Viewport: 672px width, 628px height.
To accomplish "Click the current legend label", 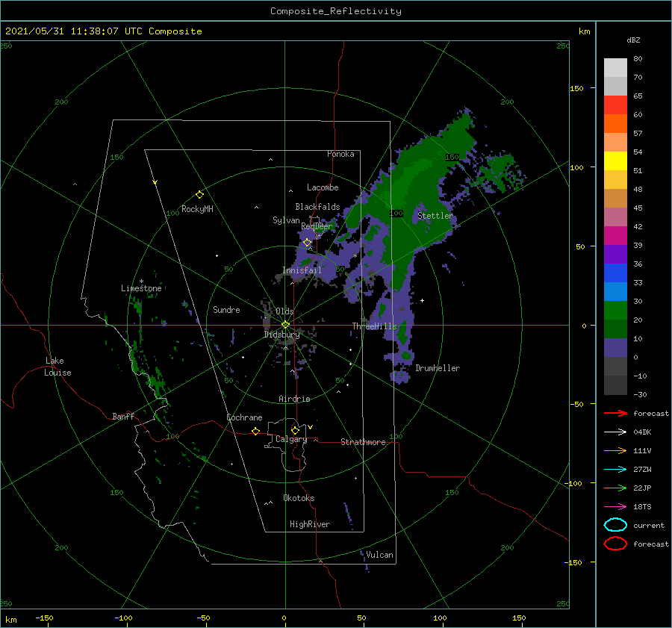I will [649, 526].
